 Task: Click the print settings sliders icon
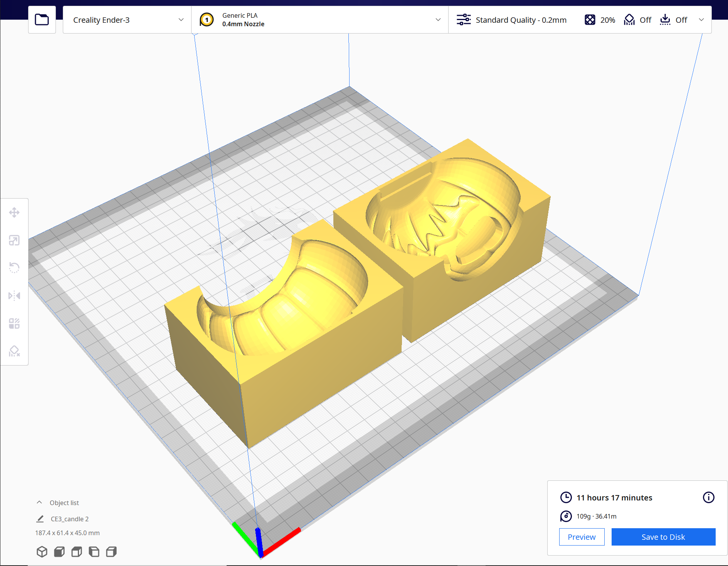pyautogui.click(x=464, y=20)
